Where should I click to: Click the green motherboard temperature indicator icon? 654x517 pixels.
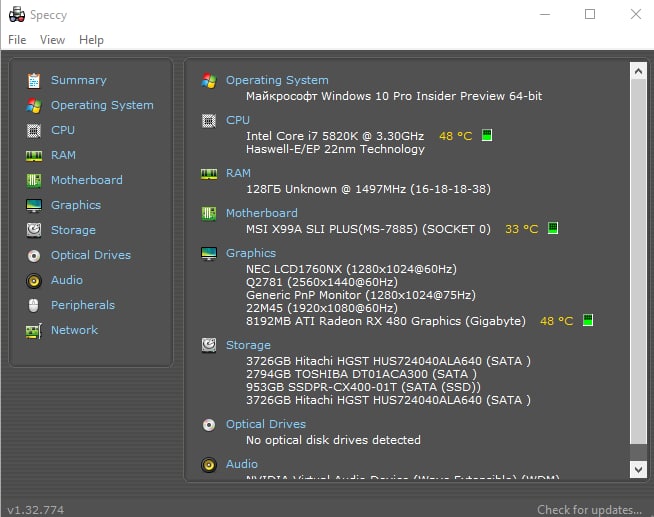click(x=553, y=228)
